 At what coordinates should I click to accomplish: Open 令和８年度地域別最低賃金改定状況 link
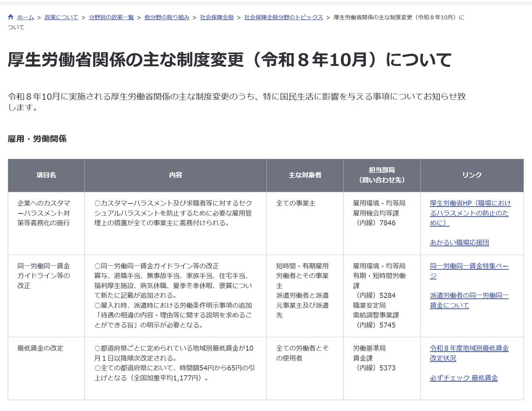pyautogui.click(x=469, y=353)
